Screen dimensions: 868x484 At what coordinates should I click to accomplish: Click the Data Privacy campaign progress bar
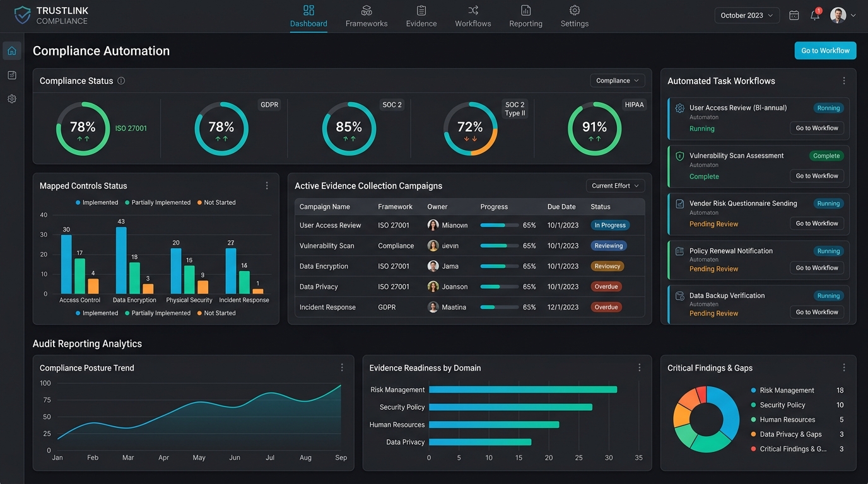(500, 287)
